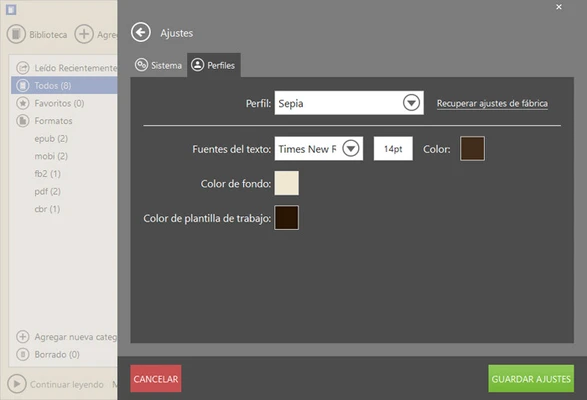Screen dimensions: 587x400
Task: Open the Perfil dropdown showing Sepia
Action: click(x=349, y=103)
